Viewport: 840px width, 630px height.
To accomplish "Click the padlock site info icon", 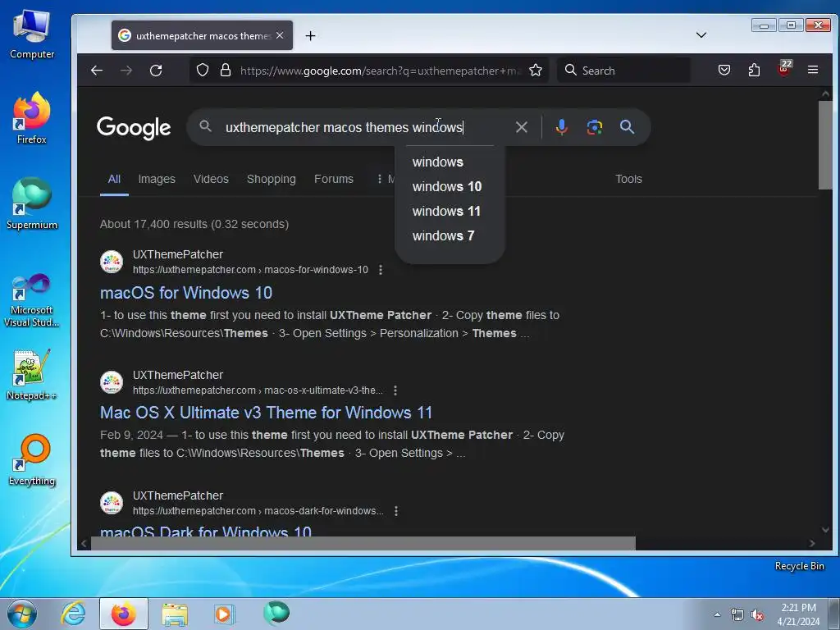I will click(226, 71).
